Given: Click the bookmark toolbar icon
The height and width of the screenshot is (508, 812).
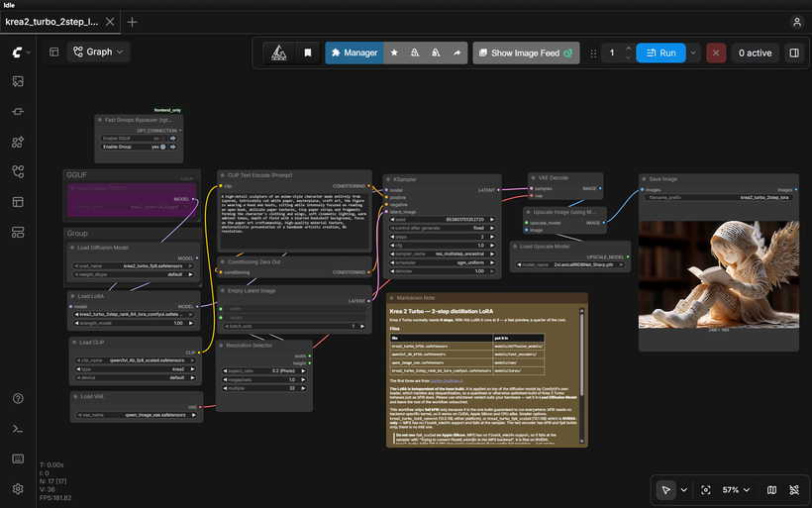Looking at the screenshot, I should click(308, 52).
